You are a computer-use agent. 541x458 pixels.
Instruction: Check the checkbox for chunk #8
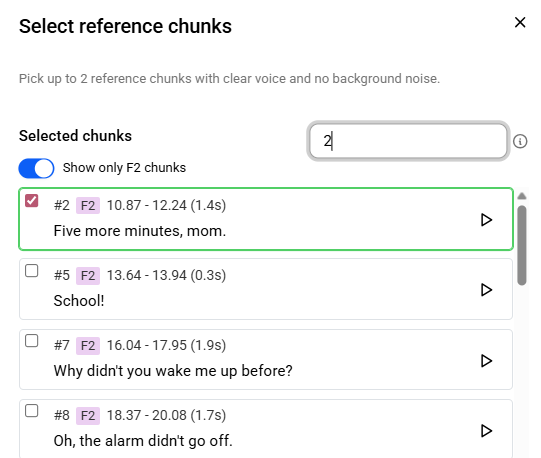pyautogui.click(x=31, y=411)
